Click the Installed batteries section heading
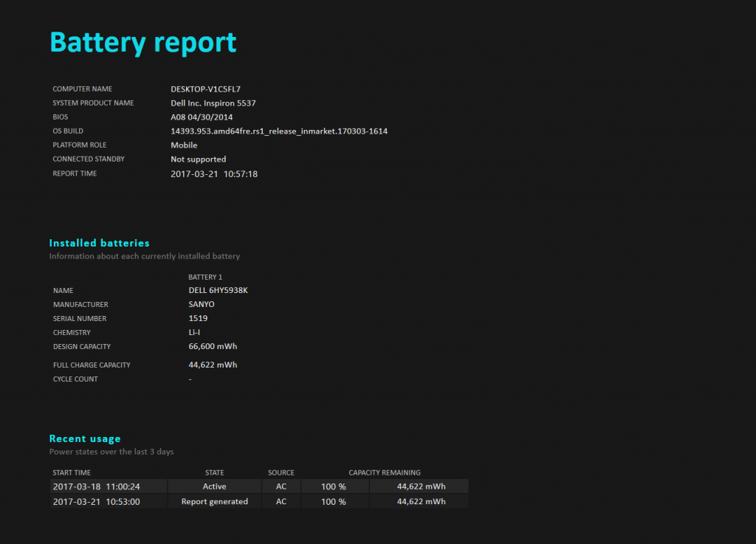The width and height of the screenshot is (756, 544). pos(99,243)
